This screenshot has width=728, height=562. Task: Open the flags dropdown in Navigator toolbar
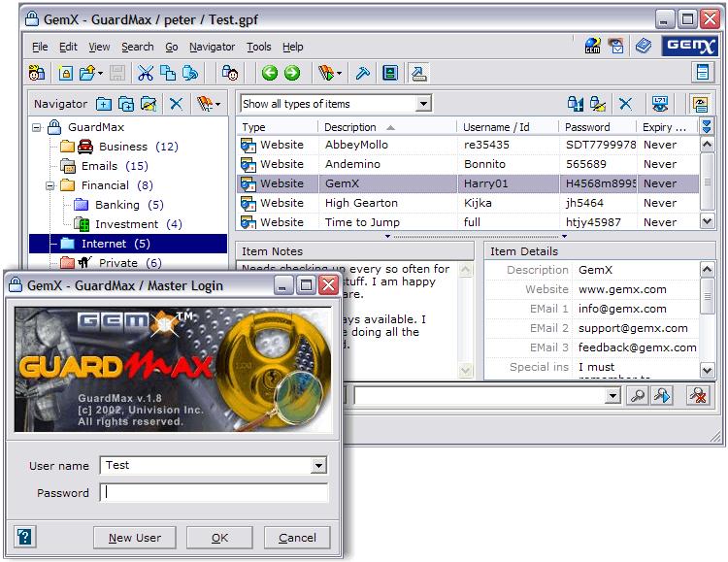point(217,104)
